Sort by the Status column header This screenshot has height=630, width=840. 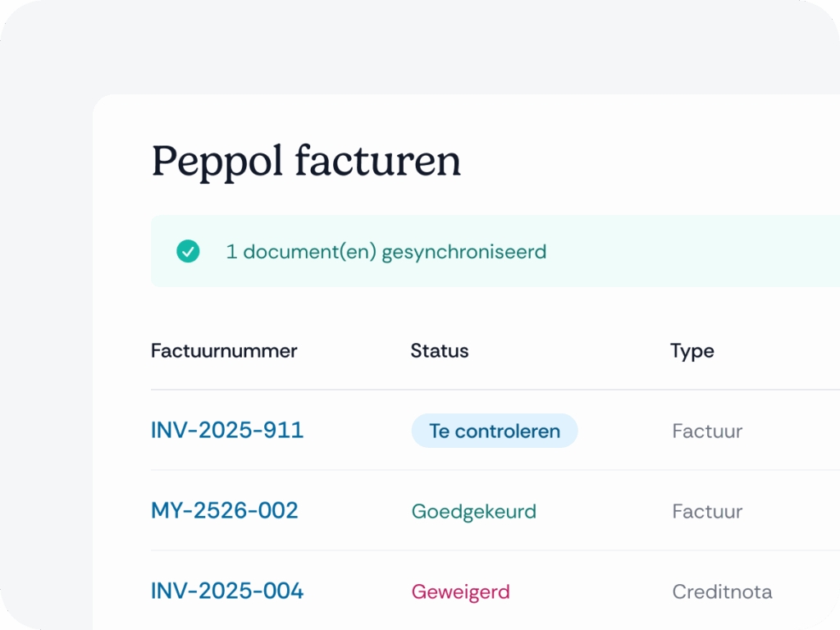coord(440,351)
